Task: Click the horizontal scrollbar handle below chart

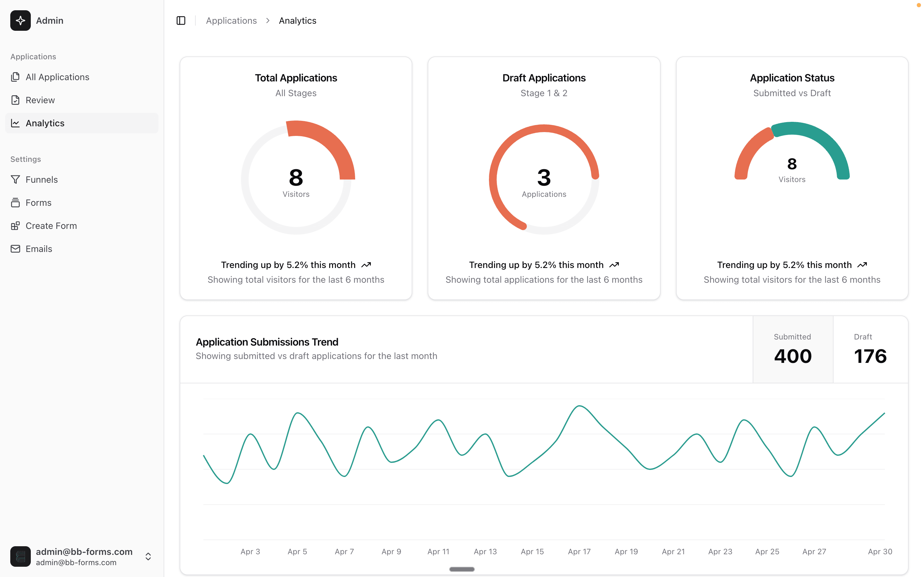Action: (462, 569)
